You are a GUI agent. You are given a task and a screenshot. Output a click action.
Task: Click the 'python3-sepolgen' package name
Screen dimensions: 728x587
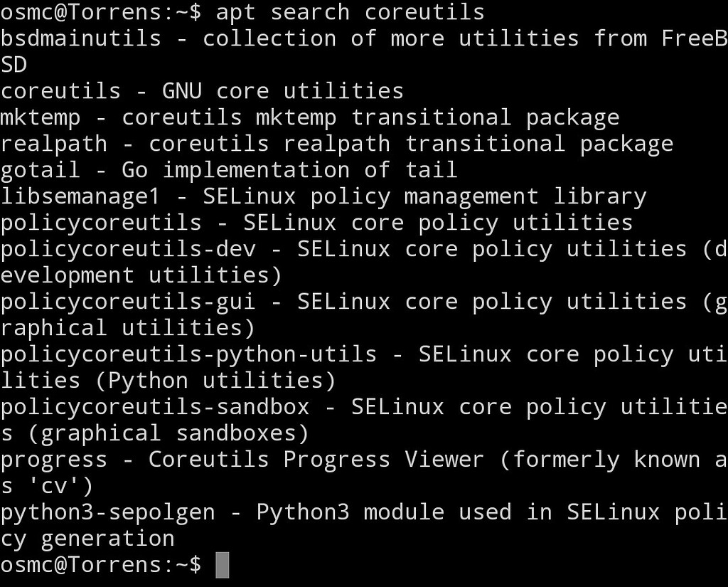pyautogui.click(x=108, y=513)
